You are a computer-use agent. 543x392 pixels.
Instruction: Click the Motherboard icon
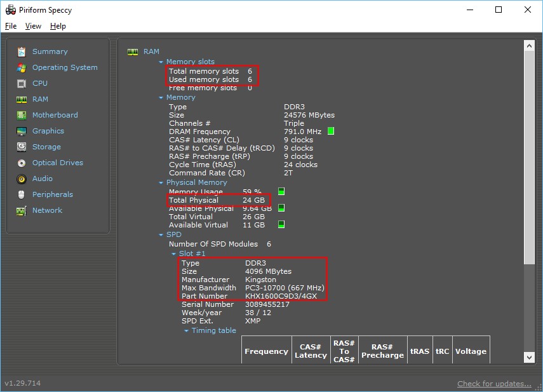coord(22,116)
